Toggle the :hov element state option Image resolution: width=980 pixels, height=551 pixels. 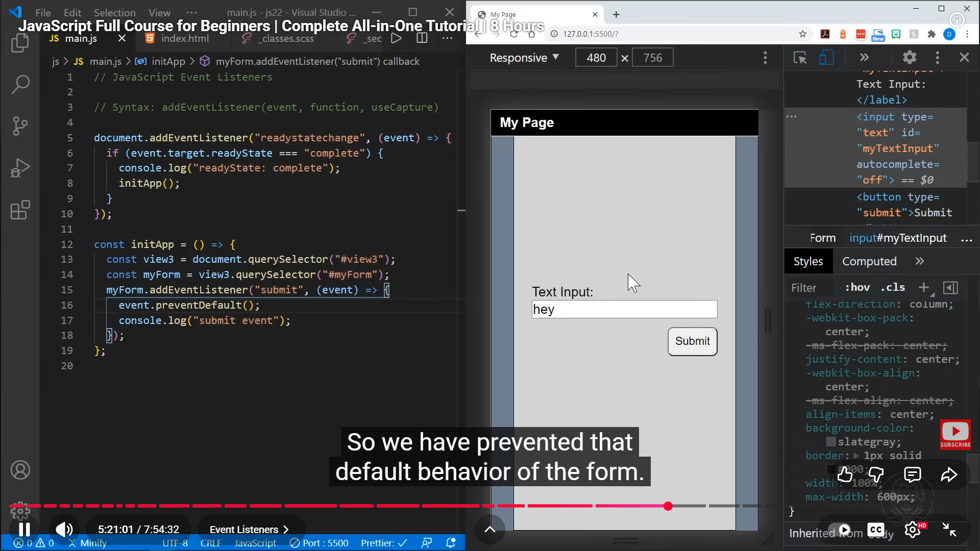click(857, 288)
